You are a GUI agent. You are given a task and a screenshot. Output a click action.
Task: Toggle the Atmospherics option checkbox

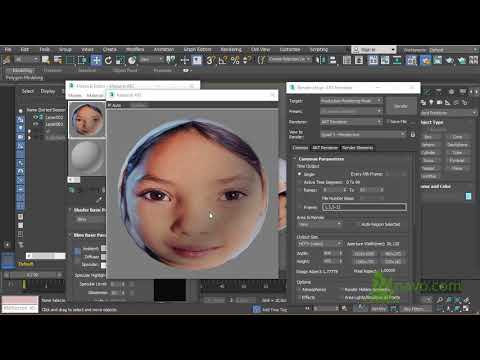point(299,289)
